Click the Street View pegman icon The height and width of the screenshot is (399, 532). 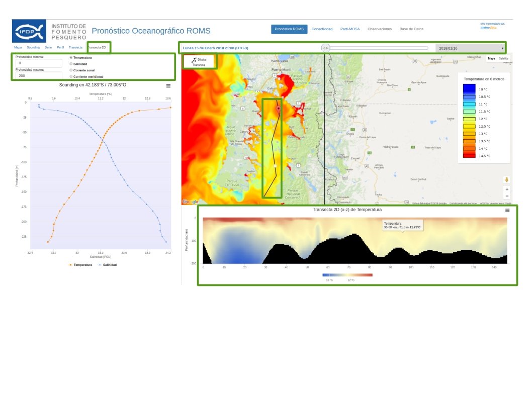506,179
